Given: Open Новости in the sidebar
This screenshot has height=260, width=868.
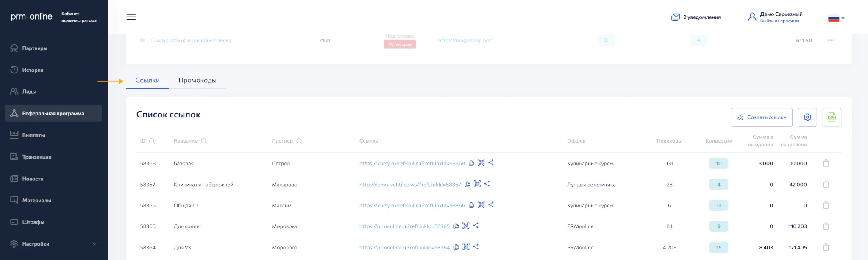Looking at the screenshot, I should pyautogui.click(x=53, y=179).
